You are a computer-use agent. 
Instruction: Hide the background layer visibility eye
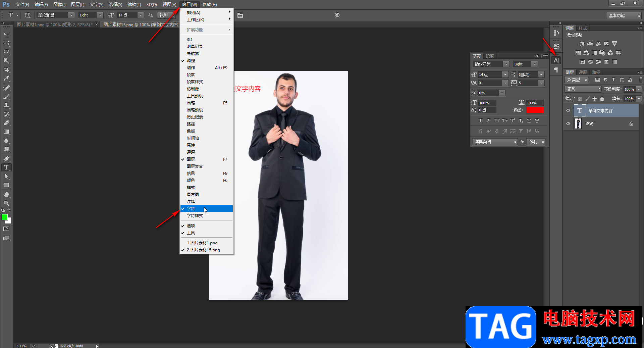pos(568,123)
